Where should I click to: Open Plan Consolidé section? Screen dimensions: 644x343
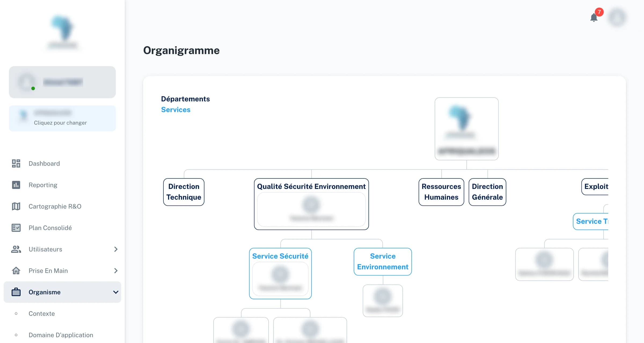(x=62, y=228)
